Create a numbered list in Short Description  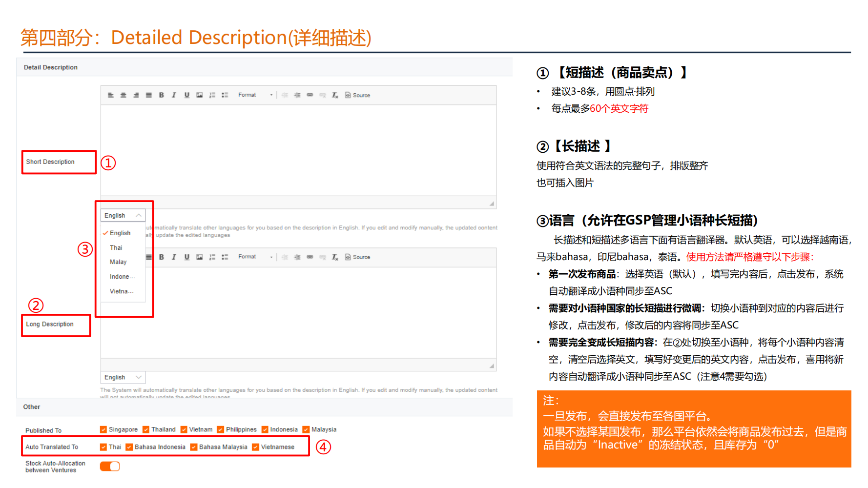click(212, 95)
